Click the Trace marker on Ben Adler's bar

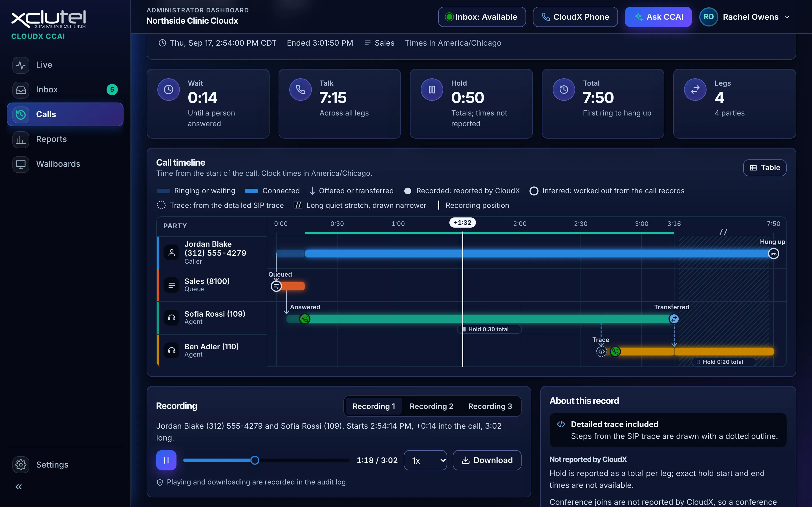601,352
